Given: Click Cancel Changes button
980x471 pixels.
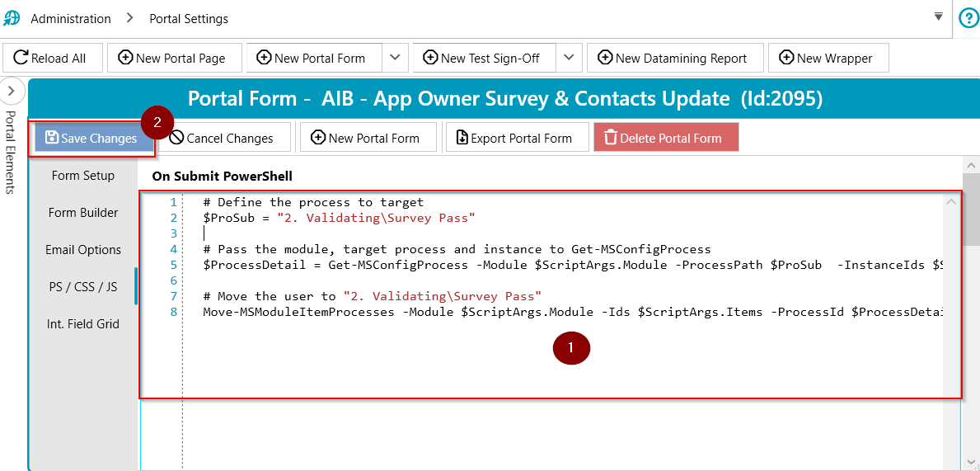Looking at the screenshot, I should pos(223,138).
